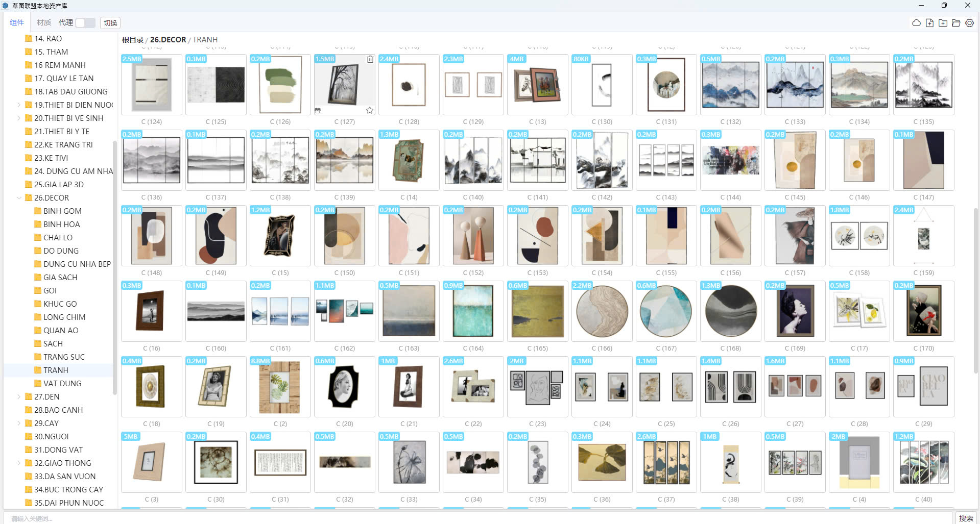Screen dimensions: 980x524
Task: Collapse the 26.DECOR folder tree
Action: 19,198
